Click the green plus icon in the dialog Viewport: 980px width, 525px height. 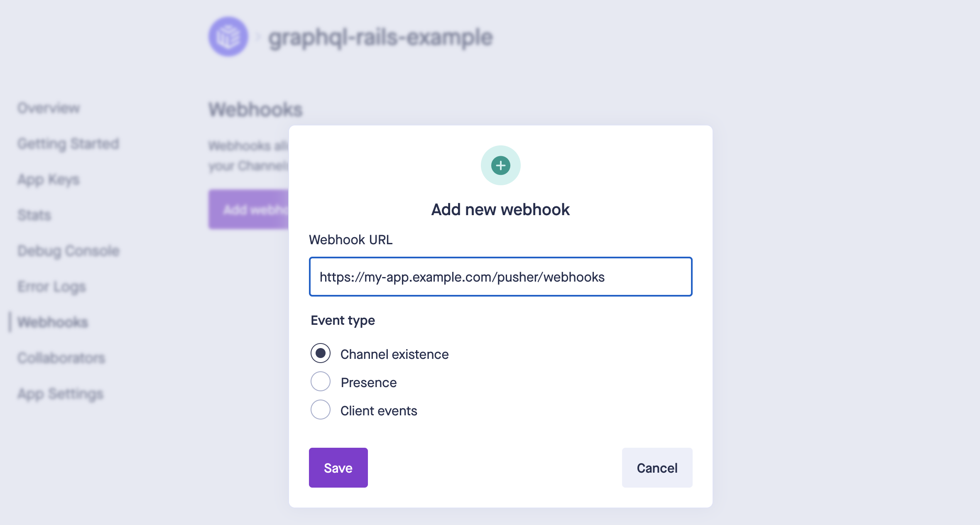tap(500, 165)
